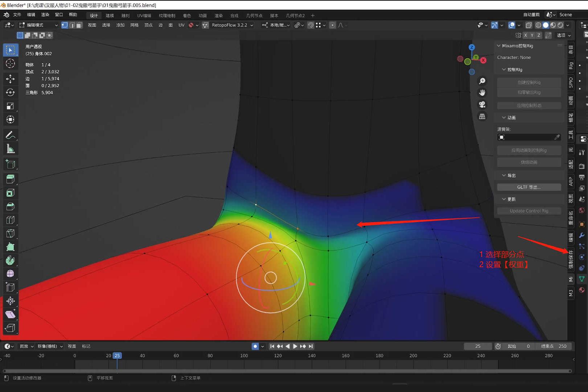Switch to the UV编辑 workspace tab
Viewport: 588px width, 392px height.
click(x=144, y=16)
